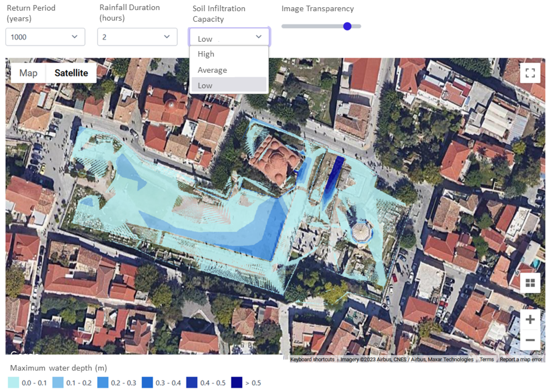Open the map Terms link
551x392 pixels.
pyautogui.click(x=487, y=359)
